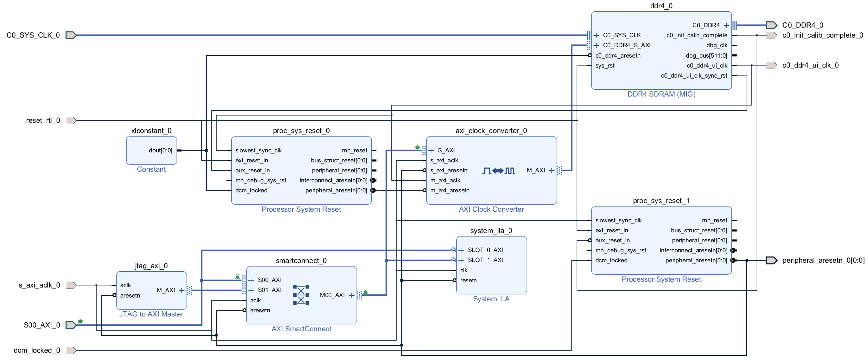Screen dimensions: 868x363
Task: Click the DDR4 SDRAM (MIG) label
Action: [x=661, y=94]
